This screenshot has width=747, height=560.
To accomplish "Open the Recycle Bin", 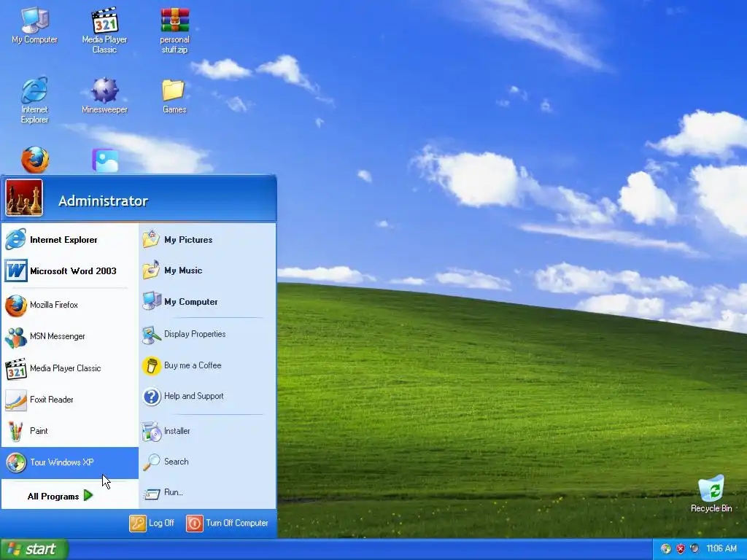I will [711, 494].
